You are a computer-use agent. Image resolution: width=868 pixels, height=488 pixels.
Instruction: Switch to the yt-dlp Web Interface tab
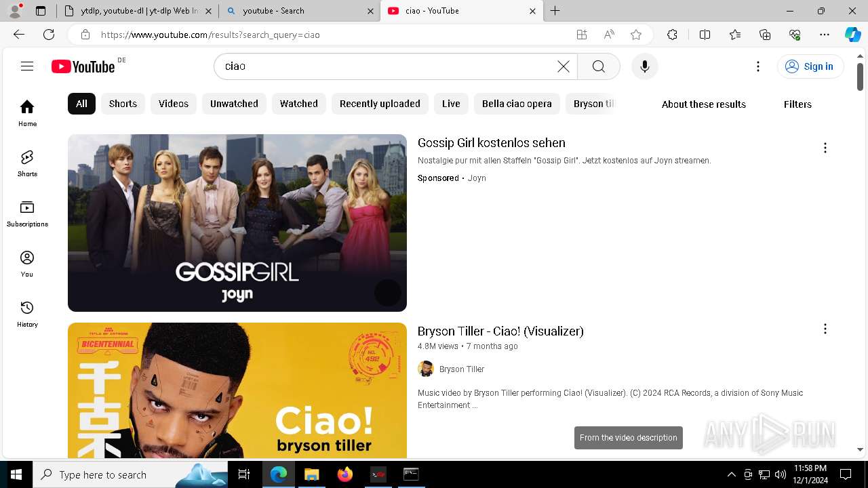coord(138,11)
